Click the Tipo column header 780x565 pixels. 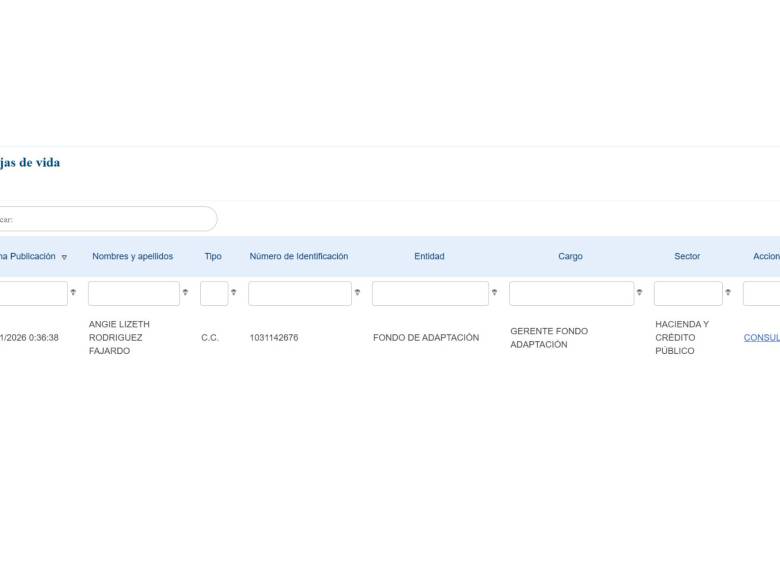213,256
